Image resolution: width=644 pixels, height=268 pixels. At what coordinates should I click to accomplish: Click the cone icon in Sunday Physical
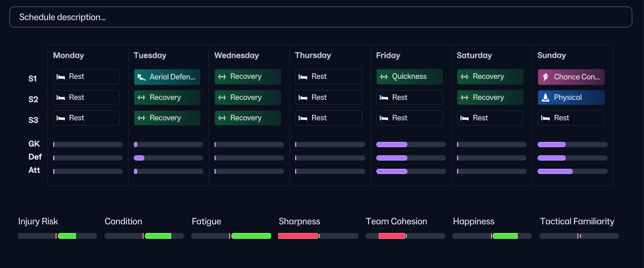point(545,98)
